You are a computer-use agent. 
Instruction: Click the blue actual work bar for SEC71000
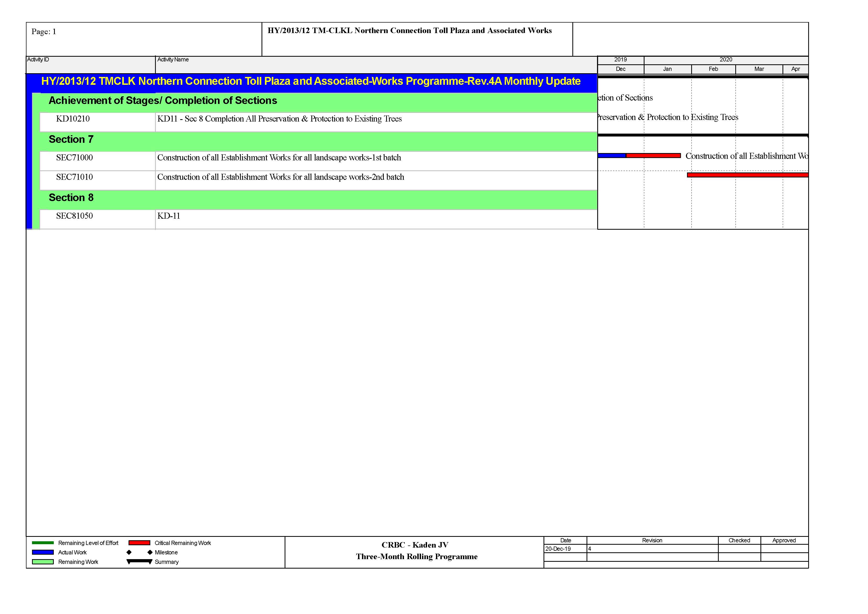point(612,155)
